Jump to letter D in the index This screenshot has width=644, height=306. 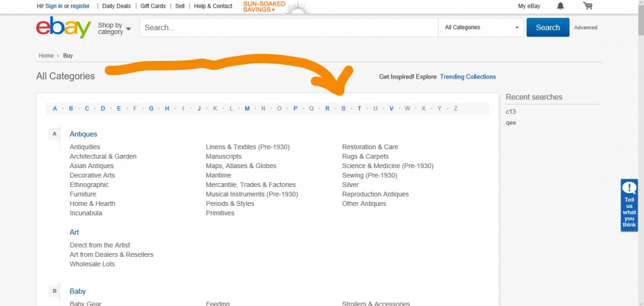(x=103, y=108)
